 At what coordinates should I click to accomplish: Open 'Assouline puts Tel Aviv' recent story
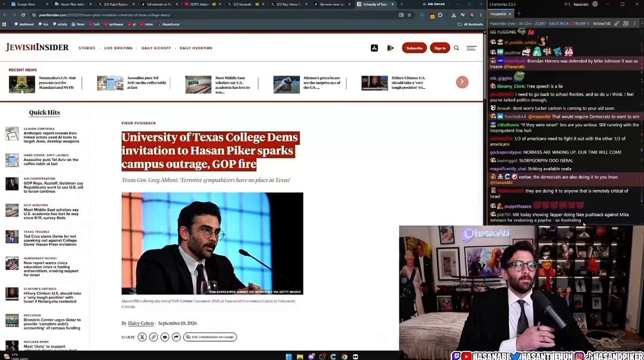[x=131, y=84]
